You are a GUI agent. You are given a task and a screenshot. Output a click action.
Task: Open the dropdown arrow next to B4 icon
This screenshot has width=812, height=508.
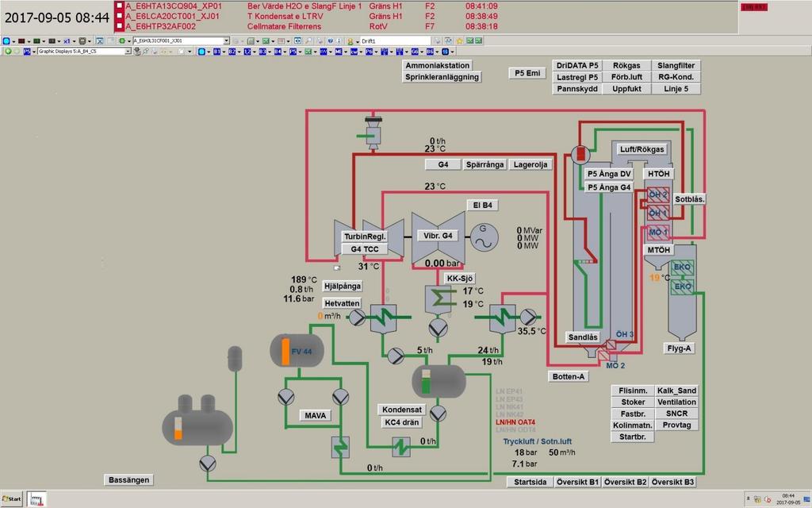point(284,52)
